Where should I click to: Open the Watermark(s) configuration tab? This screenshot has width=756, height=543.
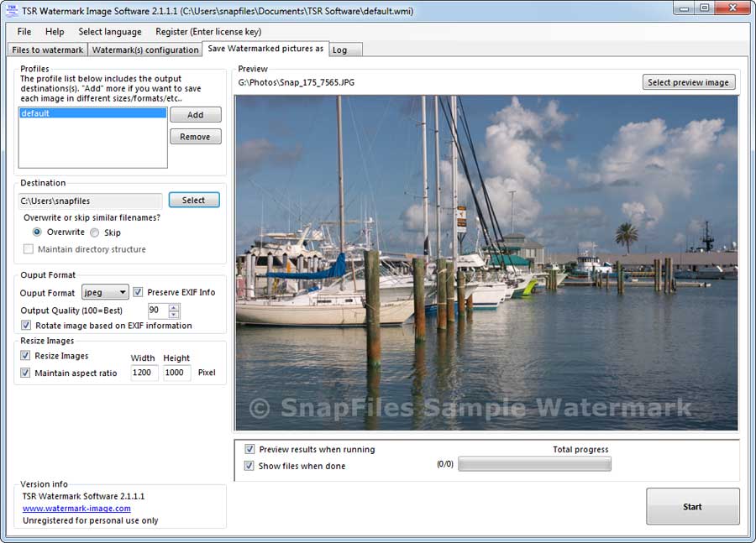[145, 50]
